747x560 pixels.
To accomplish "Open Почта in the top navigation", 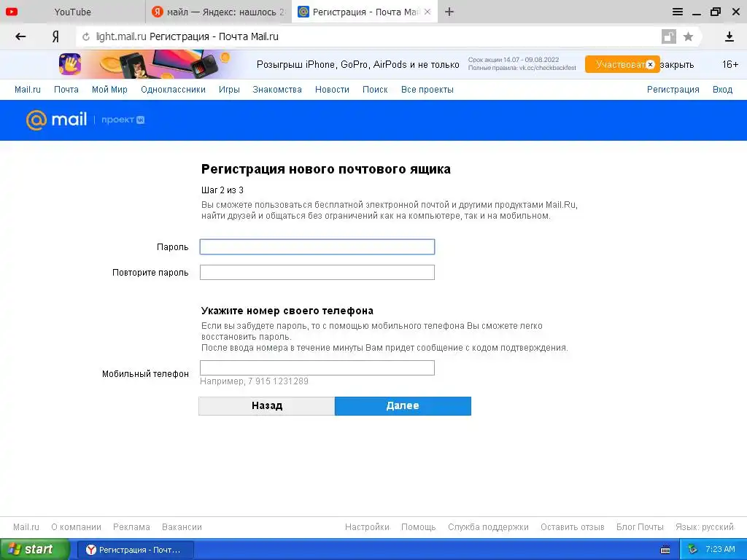I will coord(66,90).
